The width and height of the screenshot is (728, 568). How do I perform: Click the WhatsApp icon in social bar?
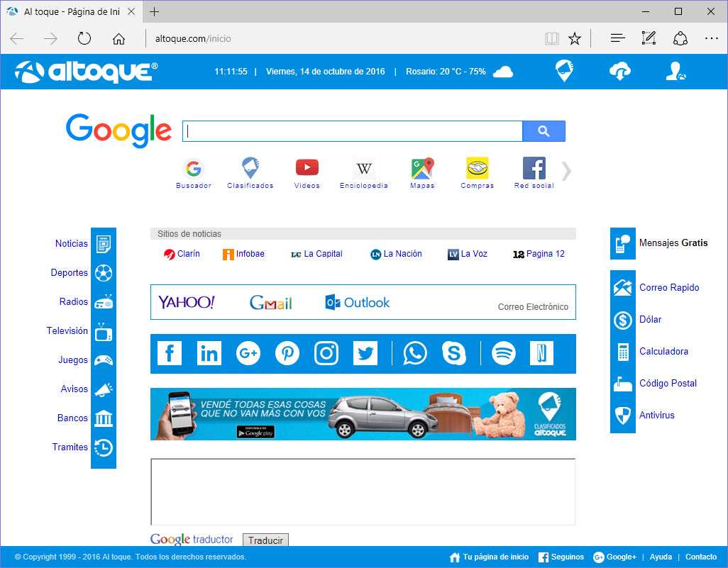click(414, 354)
